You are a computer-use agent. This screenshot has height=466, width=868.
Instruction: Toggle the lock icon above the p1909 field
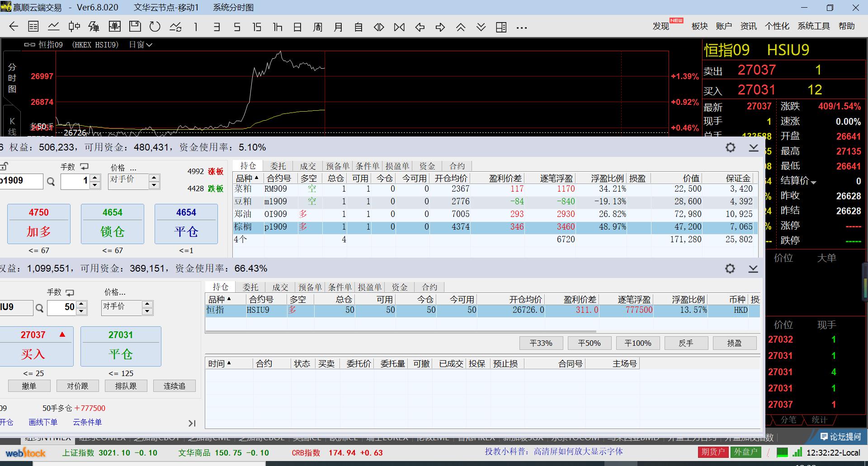5,166
